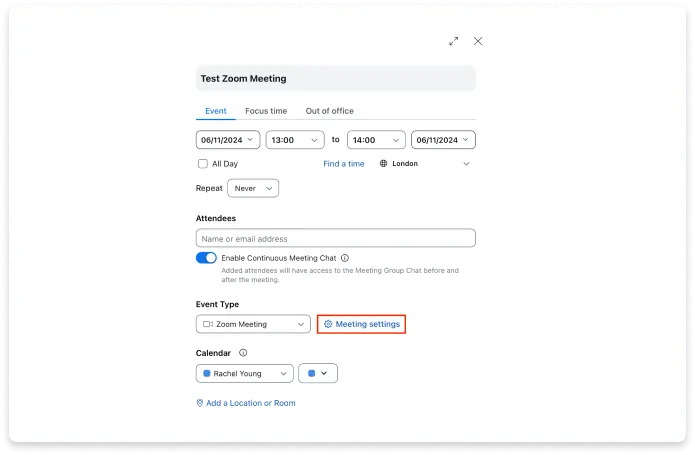Open the event color picker dropdown

pyautogui.click(x=318, y=373)
